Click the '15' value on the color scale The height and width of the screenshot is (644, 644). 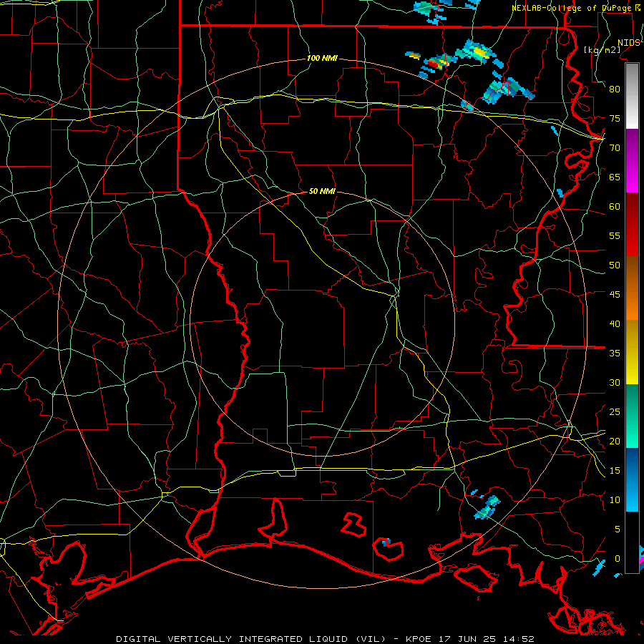tap(615, 471)
